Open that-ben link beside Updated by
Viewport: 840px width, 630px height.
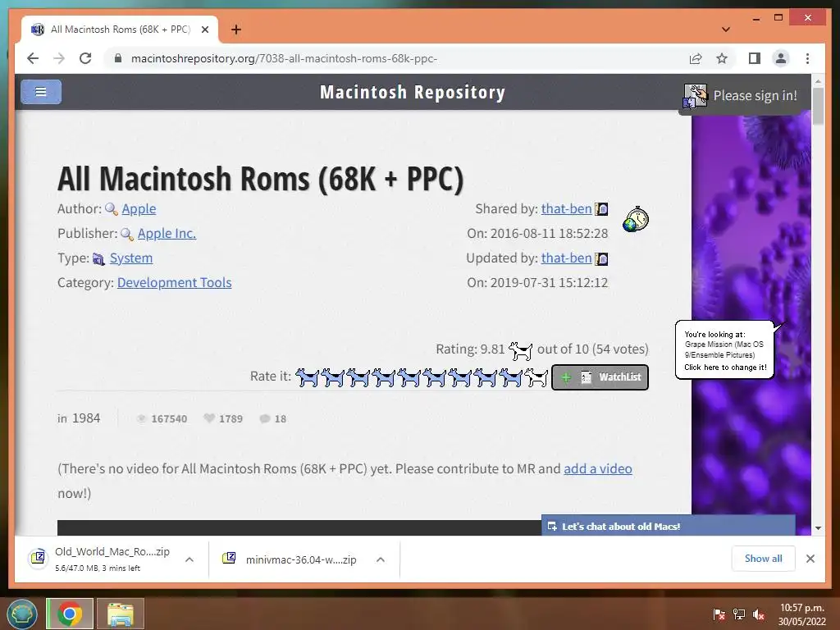tap(566, 258)
